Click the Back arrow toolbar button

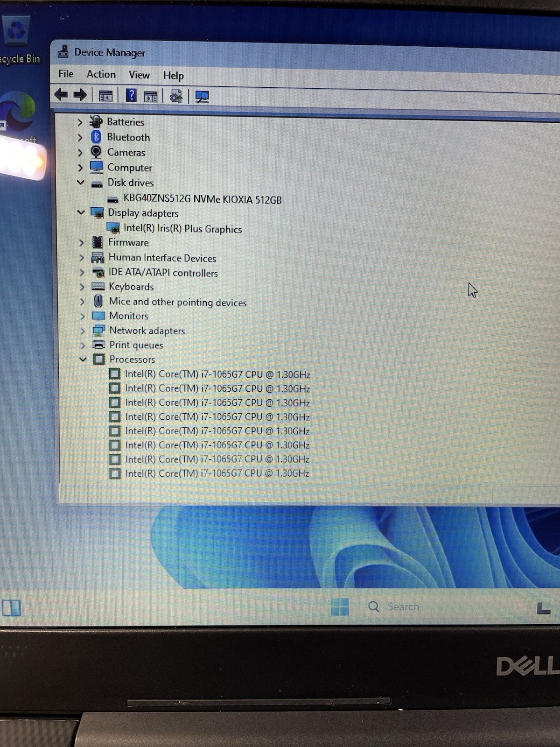pos(61,95)
